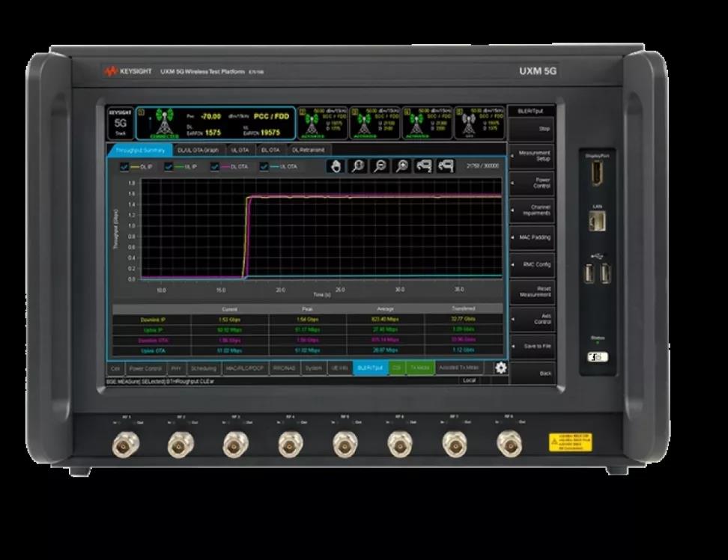Click the Back softkey
Screen dimensions: 728x560
[532, 373]
